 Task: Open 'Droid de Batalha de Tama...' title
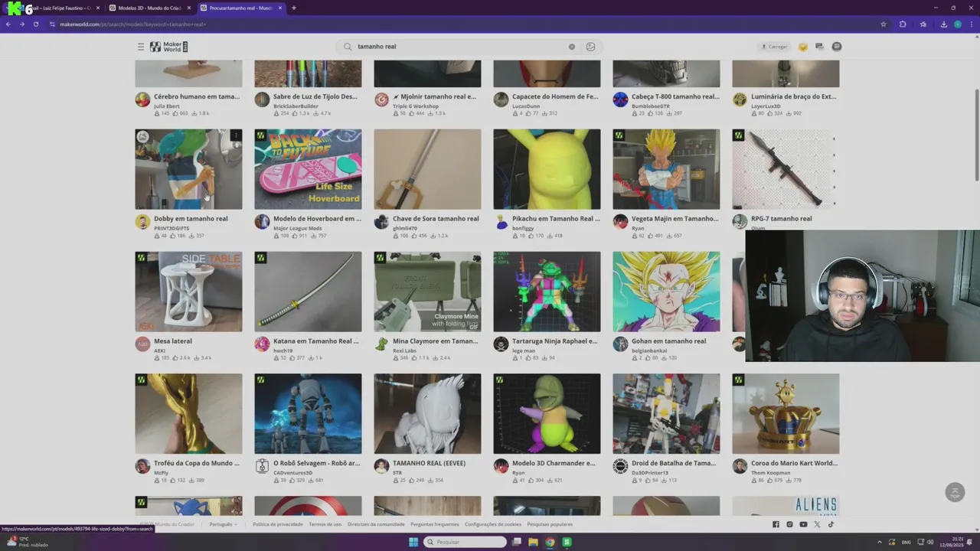click(675, 463)
